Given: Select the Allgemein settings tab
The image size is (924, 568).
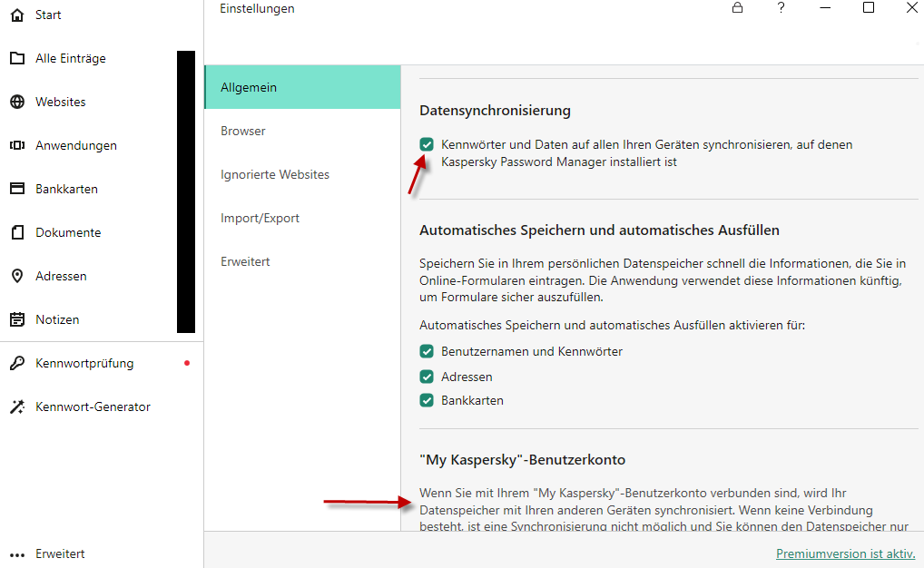Looking at the screenshot, I should [302, 87].
